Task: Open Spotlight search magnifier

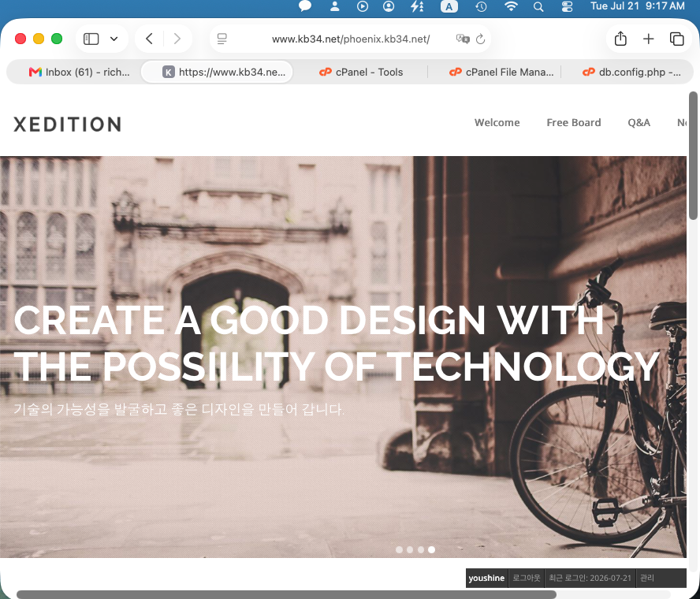Action: (x=538, y=6)
